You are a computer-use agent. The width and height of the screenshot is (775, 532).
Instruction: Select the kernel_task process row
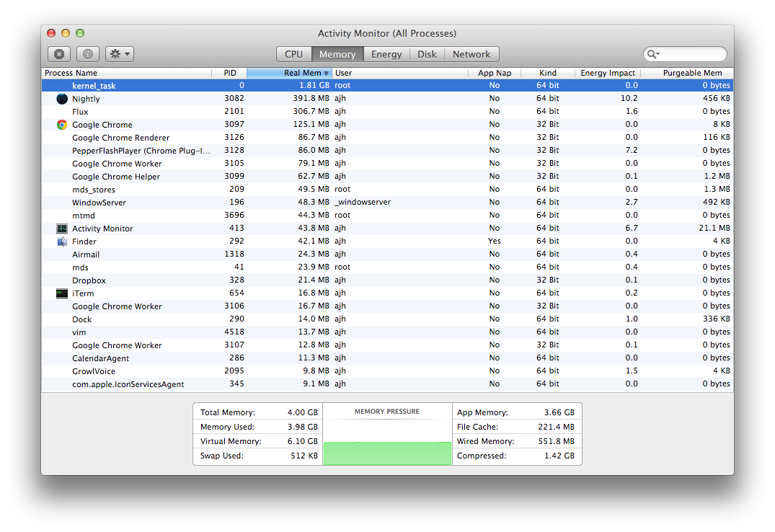pyautogui.click(x=388, y=86)
